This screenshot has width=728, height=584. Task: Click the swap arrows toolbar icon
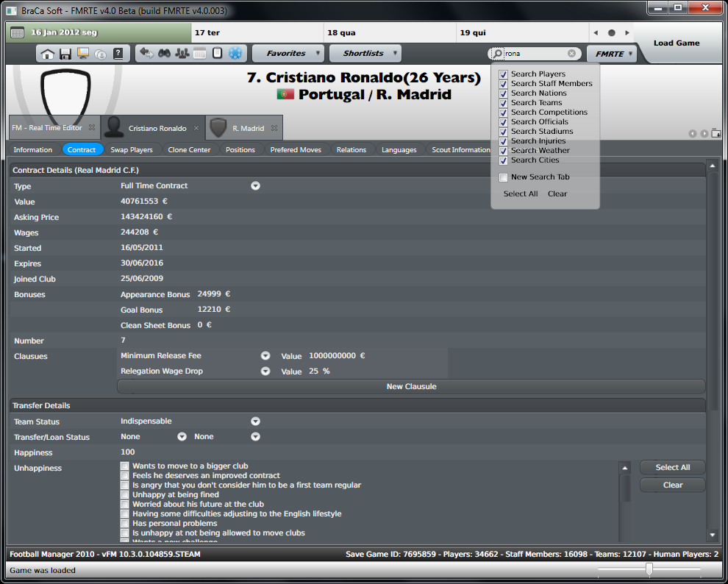click(147, 53)
